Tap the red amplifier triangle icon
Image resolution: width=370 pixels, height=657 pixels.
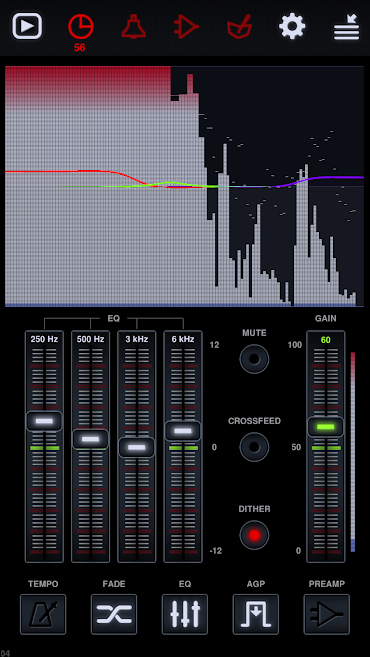tap(186, 27)
